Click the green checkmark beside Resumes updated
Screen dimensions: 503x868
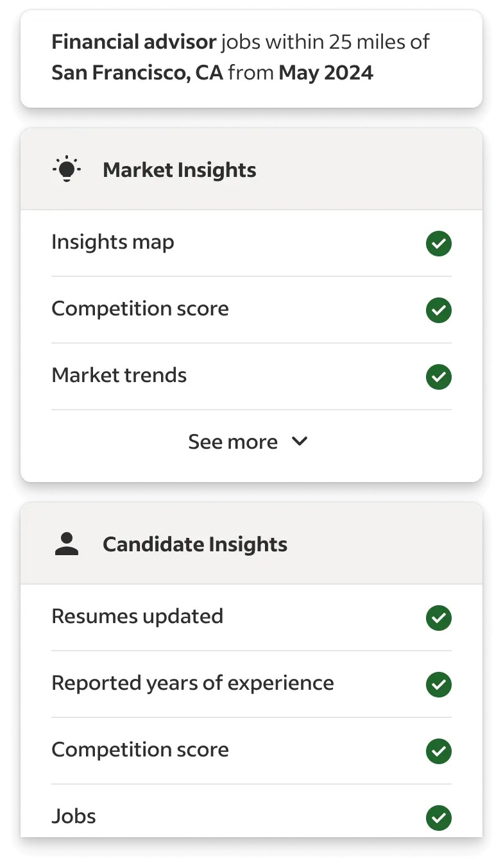click(x=439, y=618)
